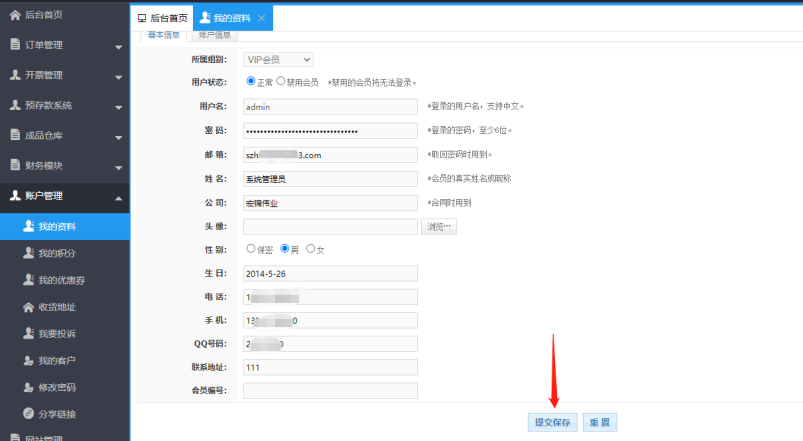Click the icon beside 我的积分
Image resolution: width=803 pixels, height=441 pixels.
[29, 254]
